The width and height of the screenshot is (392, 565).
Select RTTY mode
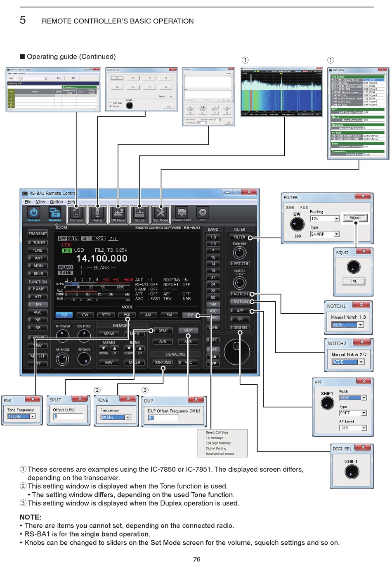pos(106,315)
